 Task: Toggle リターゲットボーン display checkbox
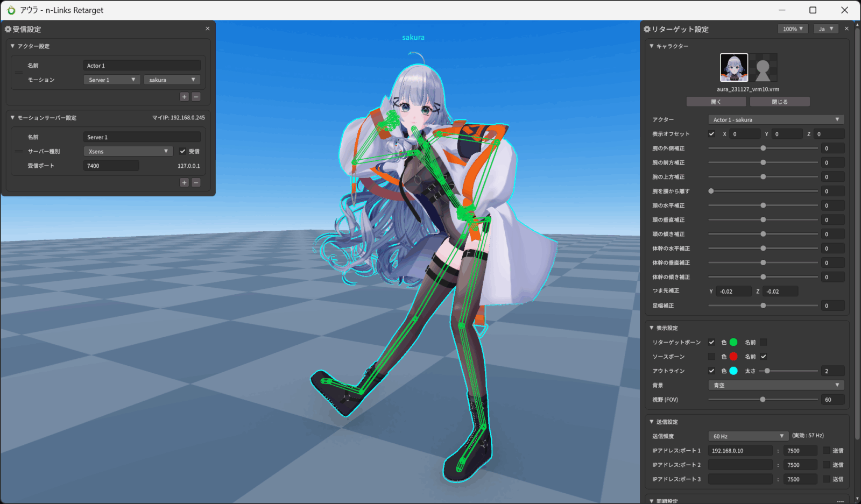click(711, 342)
